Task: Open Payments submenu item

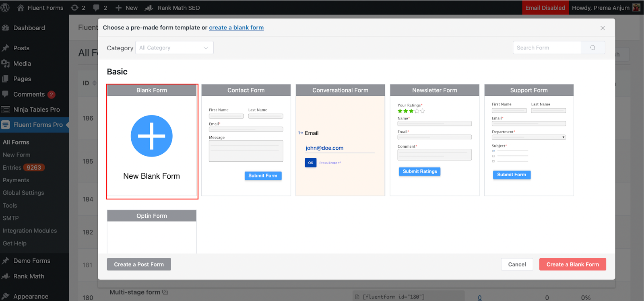Action: (x=16, y=180)
